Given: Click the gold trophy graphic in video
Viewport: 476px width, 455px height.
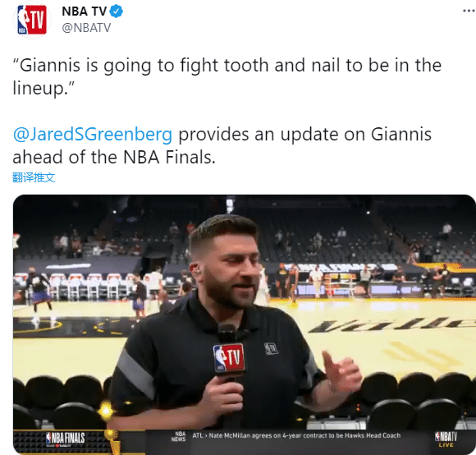Looking at the screenshot, I should pyautogui.click(x=112, y=439).
